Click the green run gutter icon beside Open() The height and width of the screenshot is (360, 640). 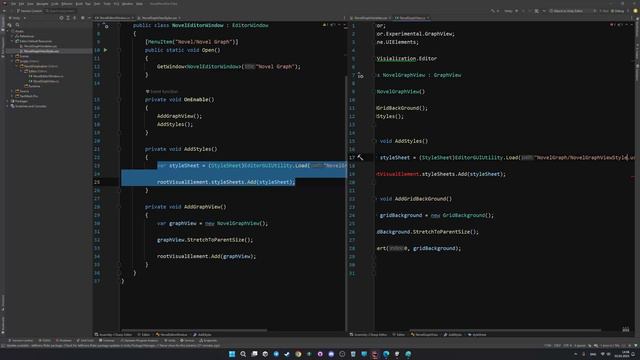(x=105, y=50)
